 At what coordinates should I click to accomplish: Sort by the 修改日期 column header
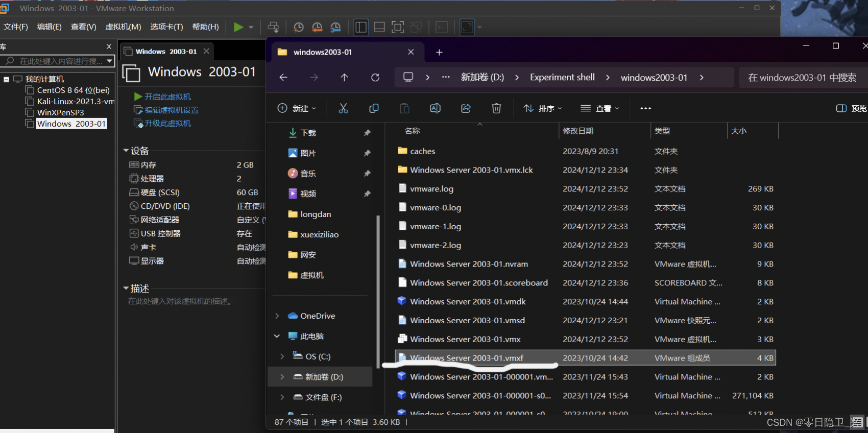[578, 131]
